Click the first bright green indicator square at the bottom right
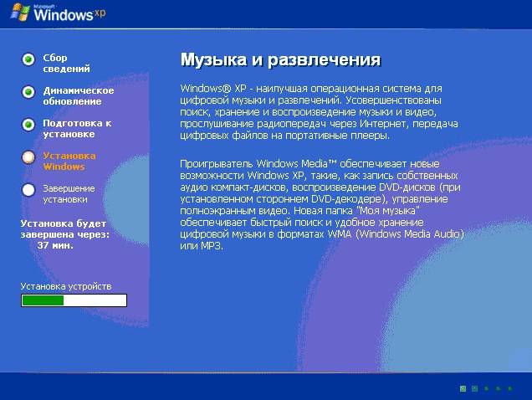532x400 pixels. [x=463, y=388]
